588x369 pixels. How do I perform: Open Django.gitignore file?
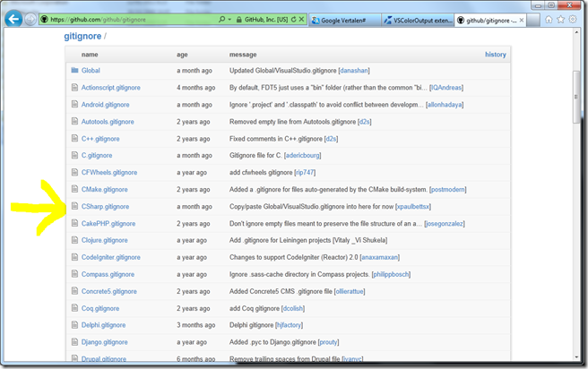(105, 342)
